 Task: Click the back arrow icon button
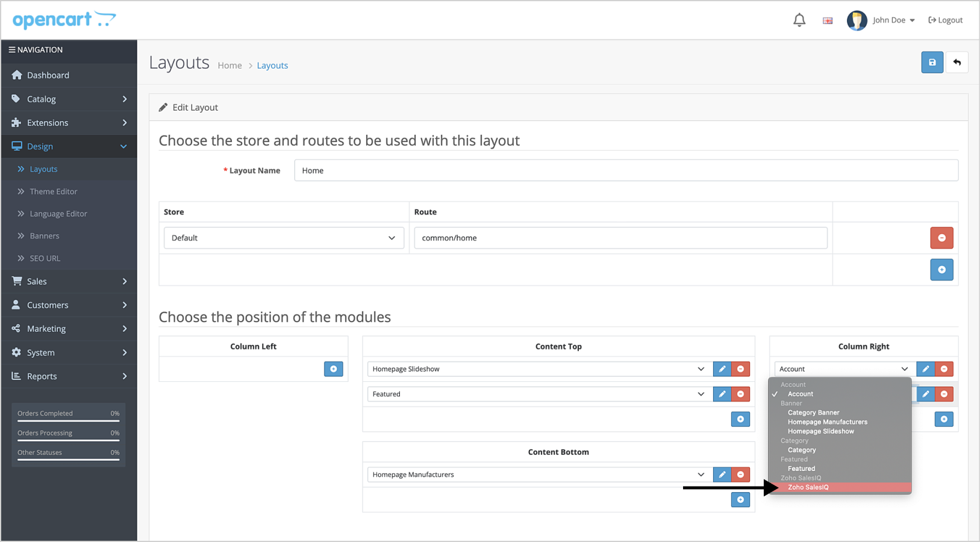(957, 63)
